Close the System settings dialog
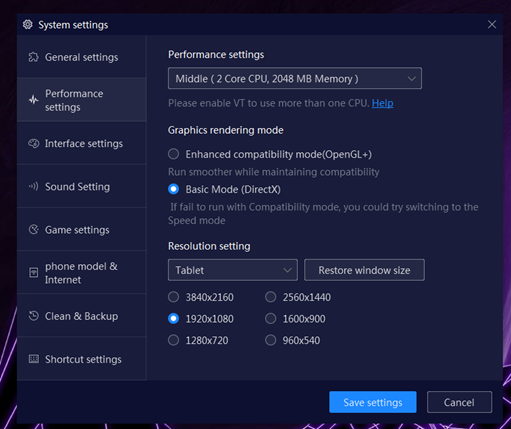 (492, 24)
